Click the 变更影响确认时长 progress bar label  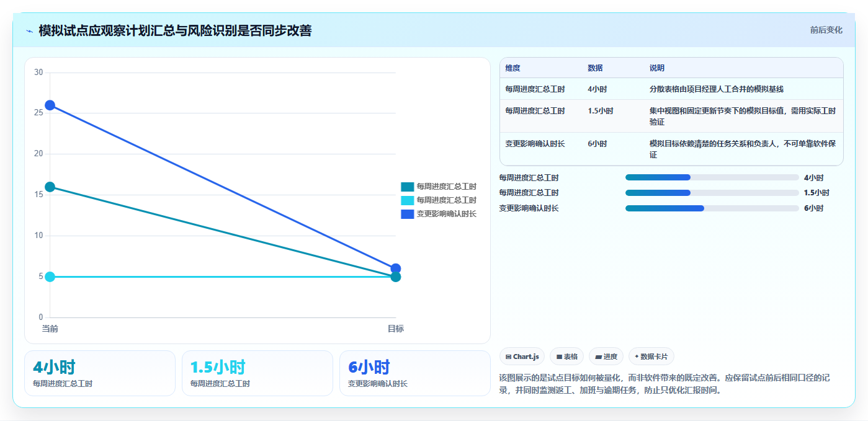tap(529, 208)
